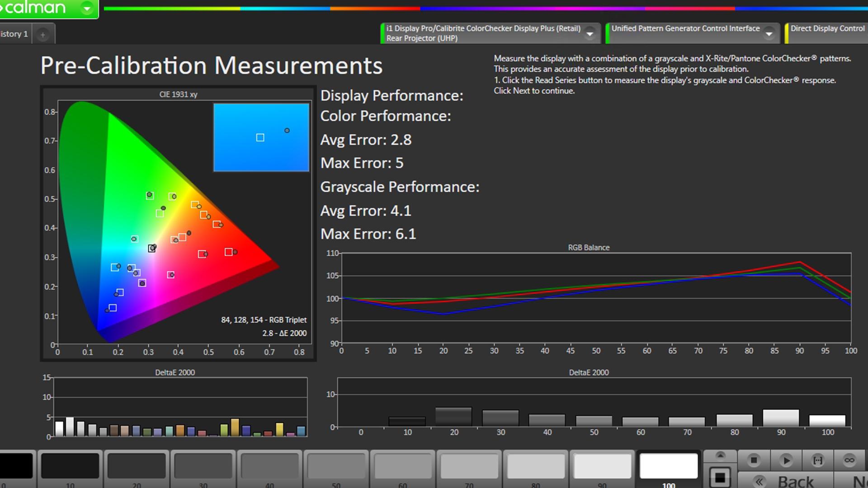
Task: Click the 90 bar in grayscale DeltaE chart
Action: pos(781,418)
